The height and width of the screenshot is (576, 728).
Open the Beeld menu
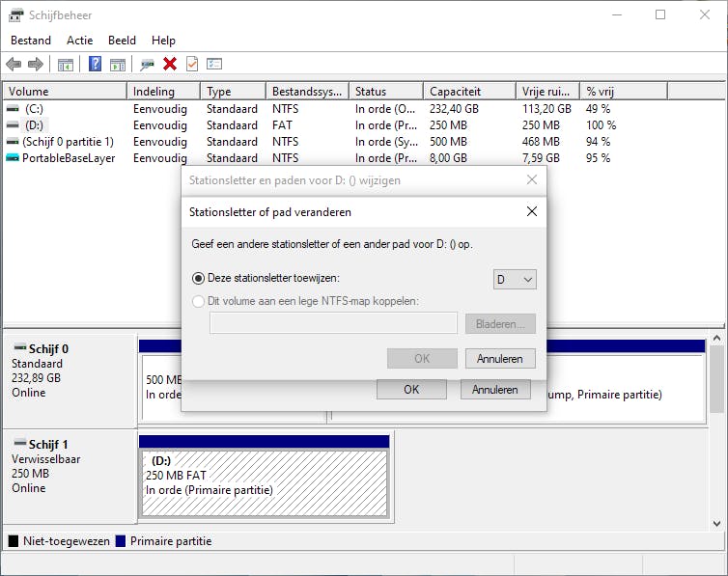(x=122, y=41)
